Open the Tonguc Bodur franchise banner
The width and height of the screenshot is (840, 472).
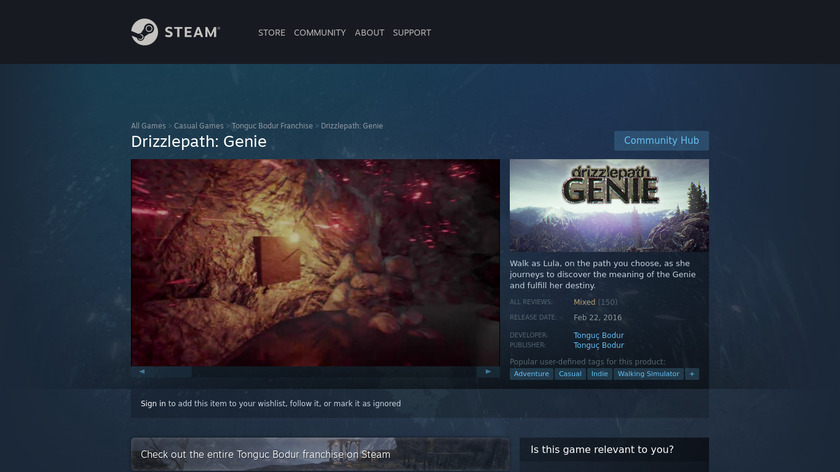click(x=320, y=454)
